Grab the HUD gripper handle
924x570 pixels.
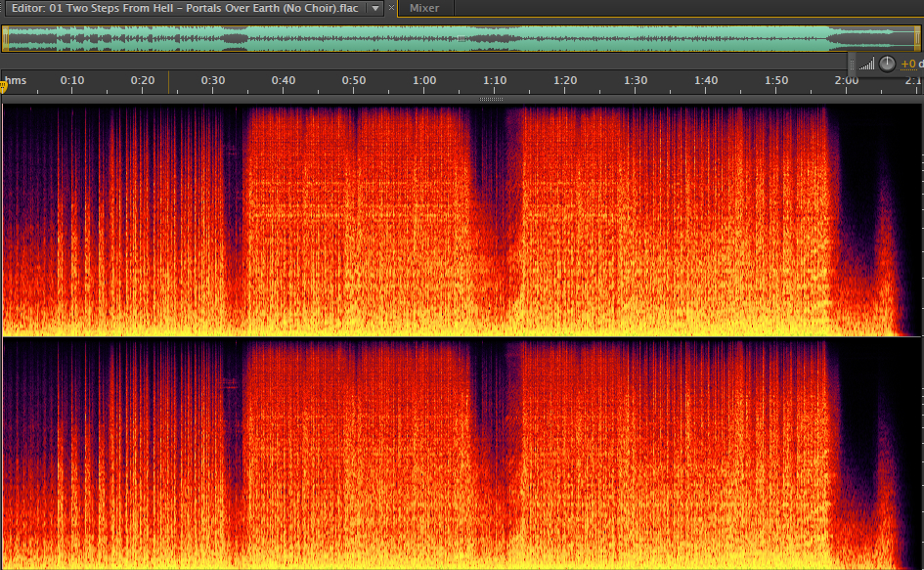852,64
